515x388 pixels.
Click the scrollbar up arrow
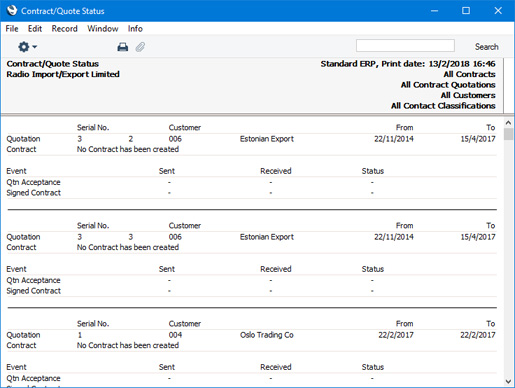508,123
